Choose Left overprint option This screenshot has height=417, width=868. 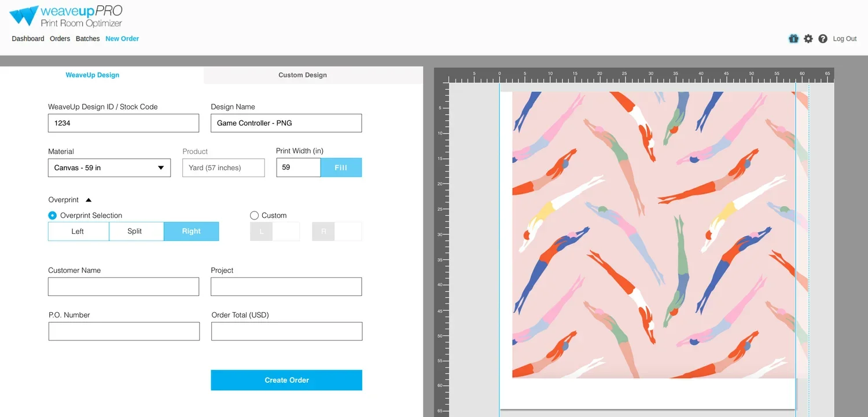click(78, 231)
